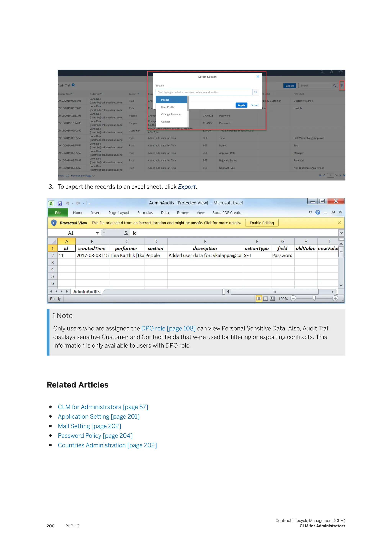Click the formula bar showing id
392x555 pixels.
pyautogui.click(x=234, y=233)
